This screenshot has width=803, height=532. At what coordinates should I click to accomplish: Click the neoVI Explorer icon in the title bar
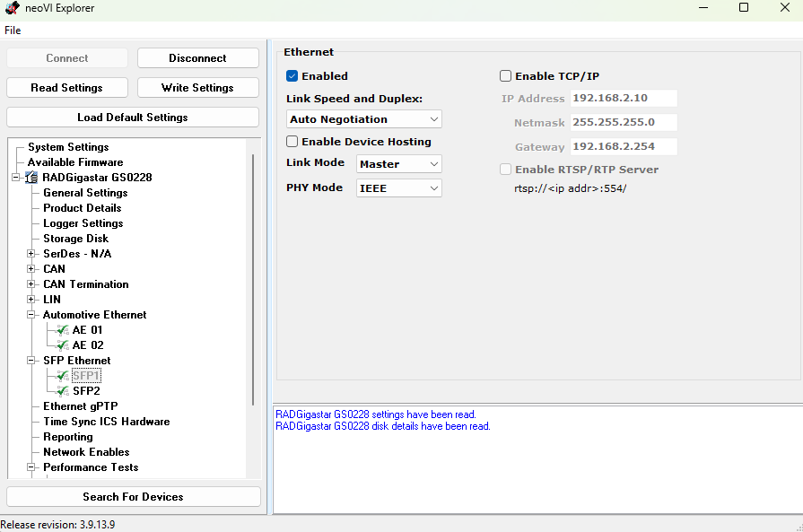[11, 8]
